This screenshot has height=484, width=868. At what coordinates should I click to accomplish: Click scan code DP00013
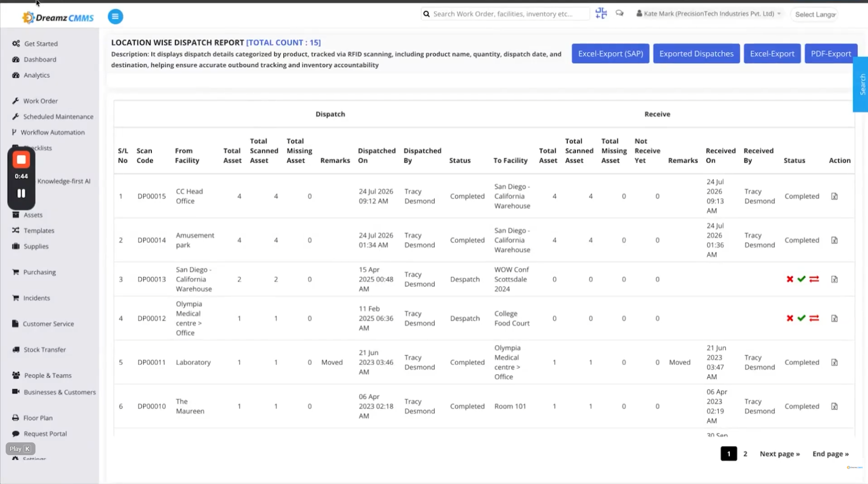[x=152, y=280]
